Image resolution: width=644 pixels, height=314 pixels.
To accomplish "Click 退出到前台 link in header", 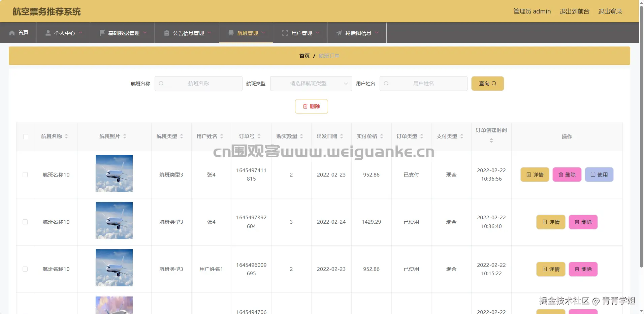I will tap(575, 11).
